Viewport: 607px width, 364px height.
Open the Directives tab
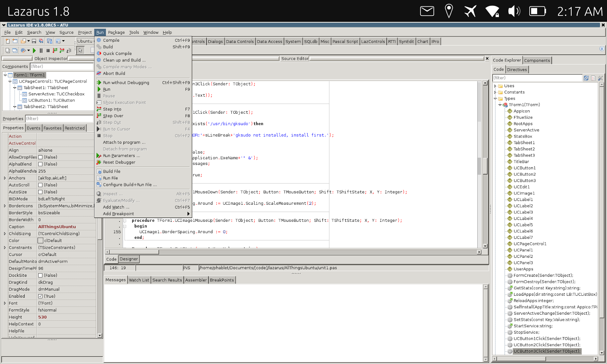click(x=517, y=70)
